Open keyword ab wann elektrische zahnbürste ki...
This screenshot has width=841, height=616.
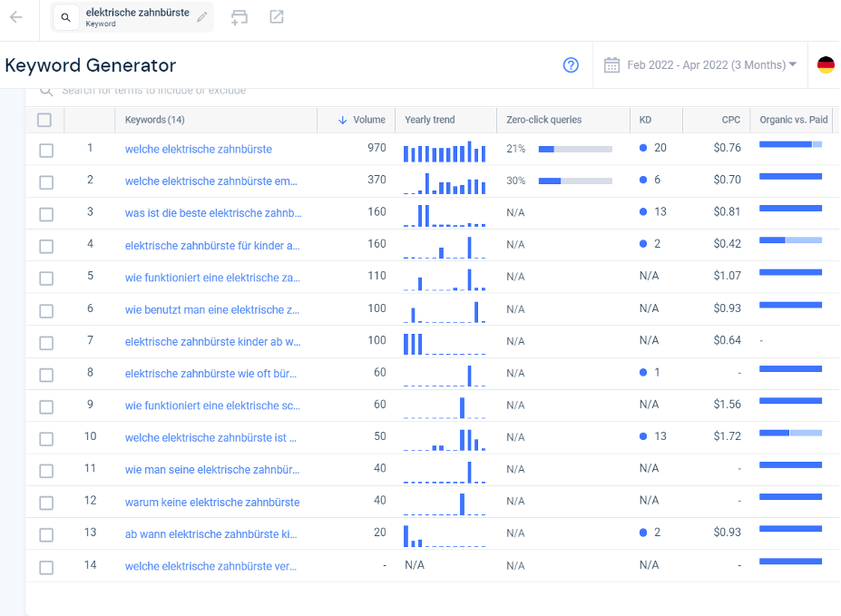click(x=210, y=534)
